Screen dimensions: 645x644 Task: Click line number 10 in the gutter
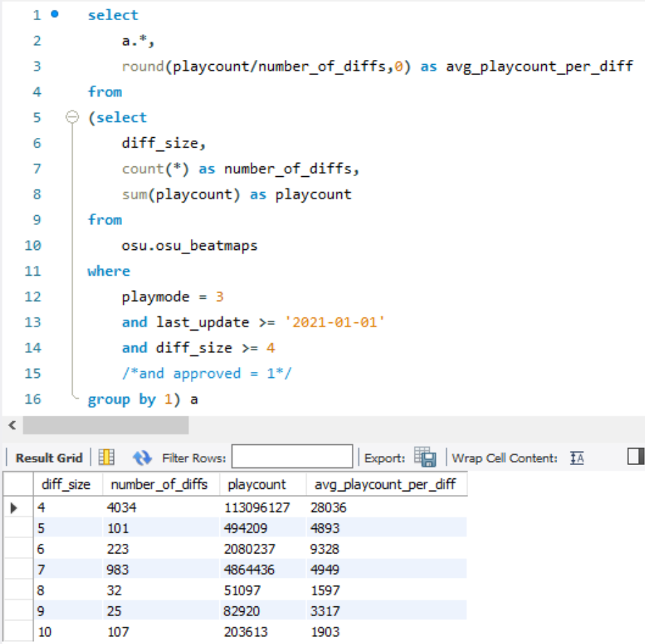33,246
